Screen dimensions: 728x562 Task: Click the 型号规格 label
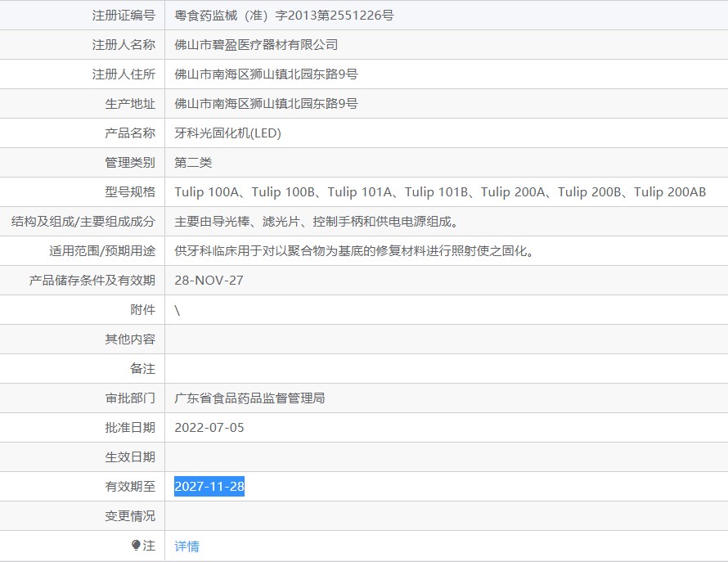click(x=130, y=191)
